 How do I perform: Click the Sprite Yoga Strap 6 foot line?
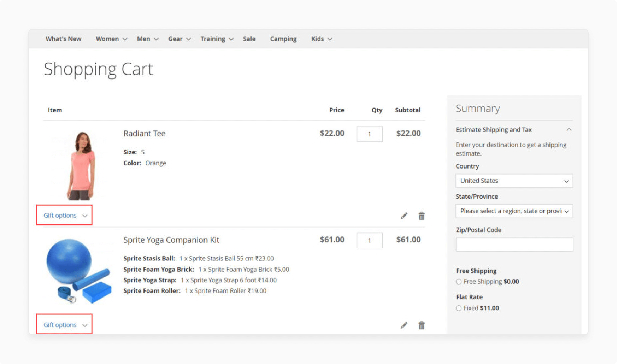[200, 280]
